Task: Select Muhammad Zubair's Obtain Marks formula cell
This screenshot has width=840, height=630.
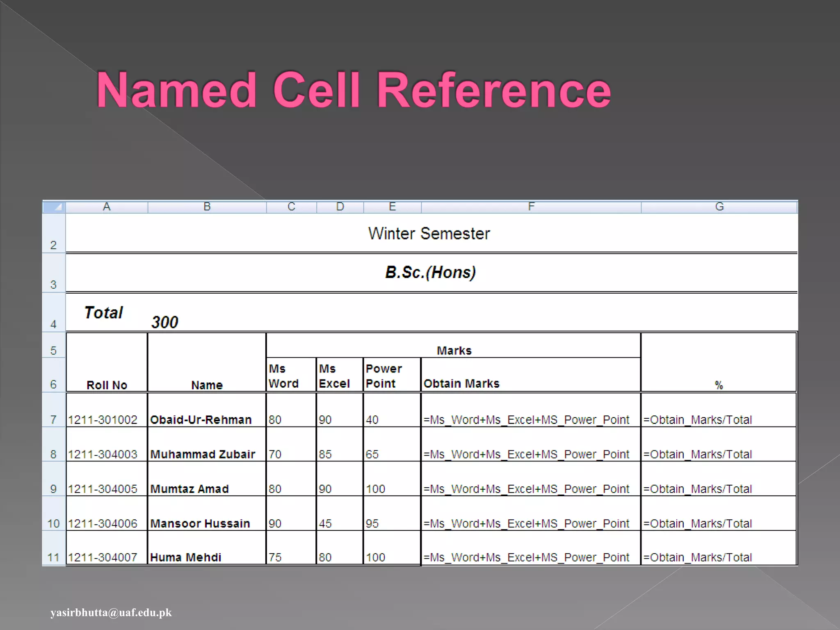Action: pyautogui.click(x=526, y=454)
